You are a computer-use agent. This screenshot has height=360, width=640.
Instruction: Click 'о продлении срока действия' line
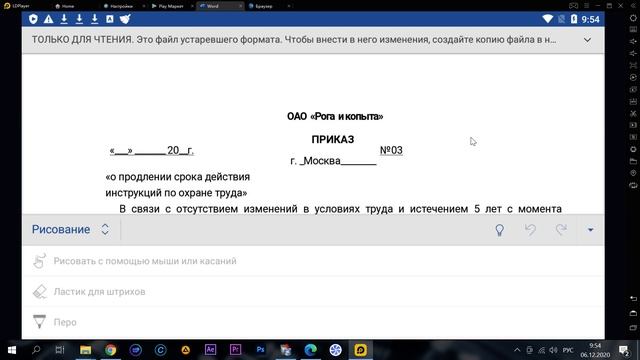point(178,177)
